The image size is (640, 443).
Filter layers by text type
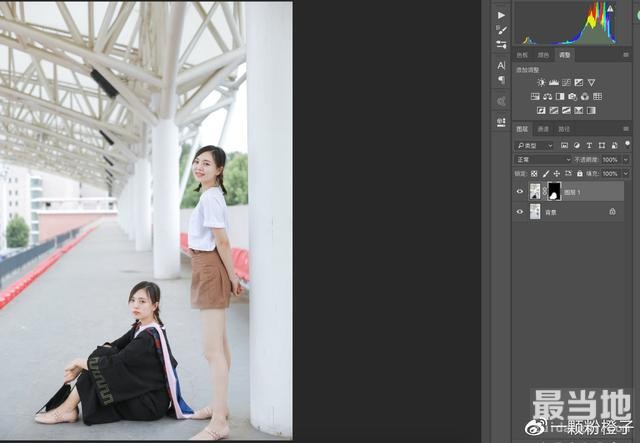pyautogui.click(x=589, y=145)
